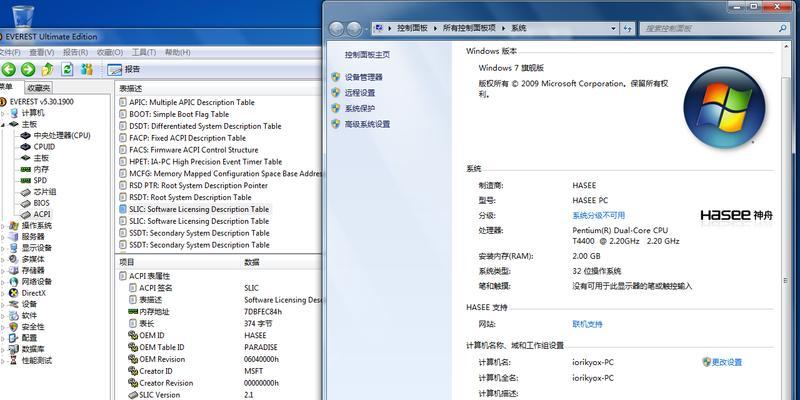Click 所有控制面板项 breadcrumb
The width and height of the screenshot is (800, 400).
[469, 29]
